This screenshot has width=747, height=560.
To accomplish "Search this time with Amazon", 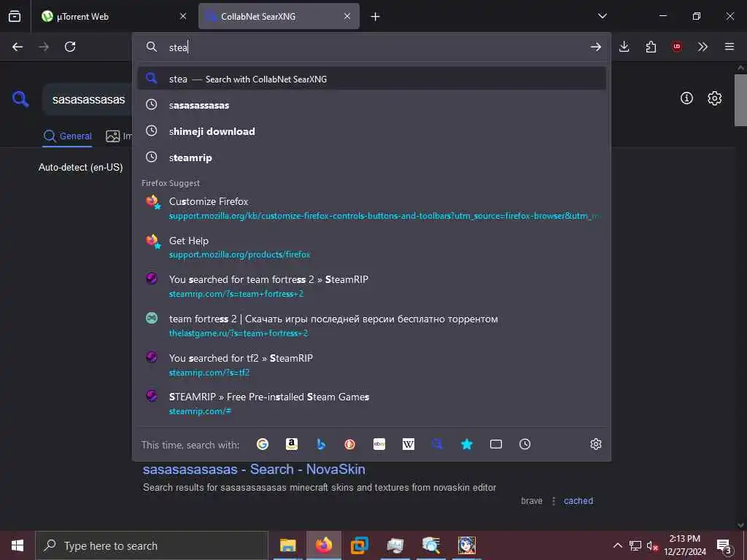I will [x=292, y=444].
